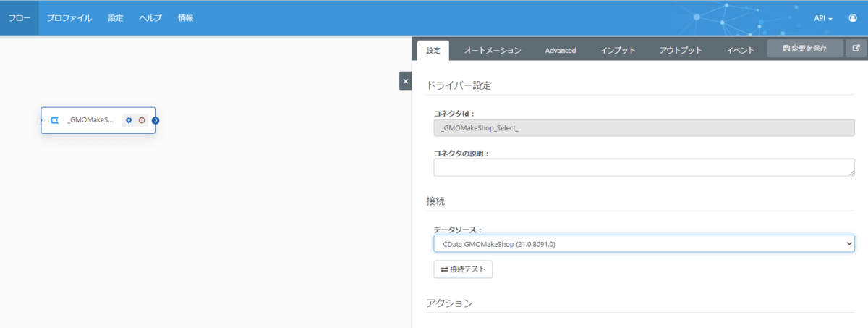Switch to the オートメーション tab
This screenshot has height=328, width=868.
coord(493,51)
